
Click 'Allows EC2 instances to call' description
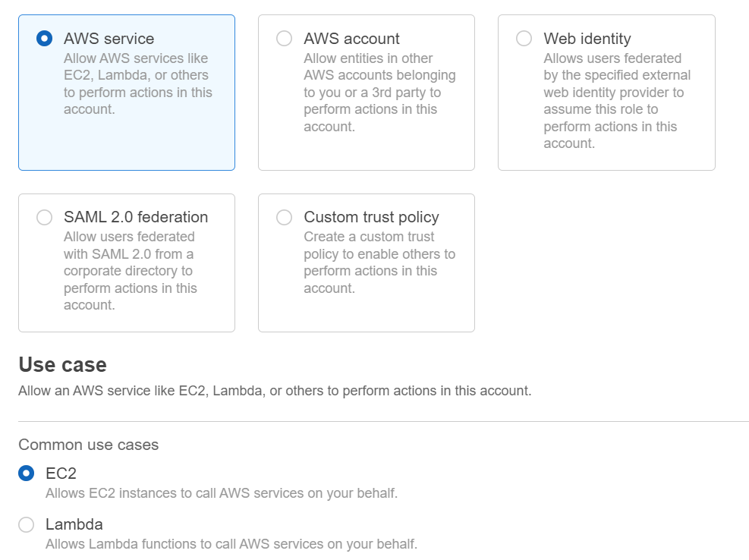point(222,493)
